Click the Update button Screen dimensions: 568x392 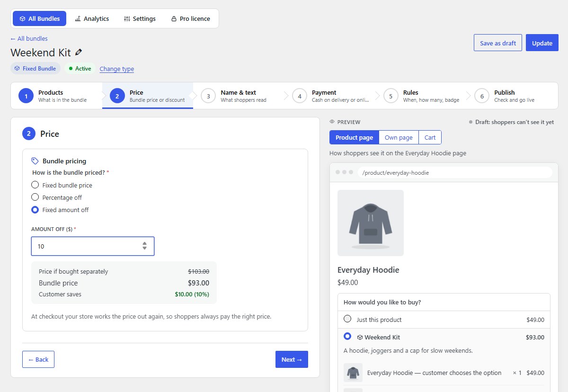(542, 43)
